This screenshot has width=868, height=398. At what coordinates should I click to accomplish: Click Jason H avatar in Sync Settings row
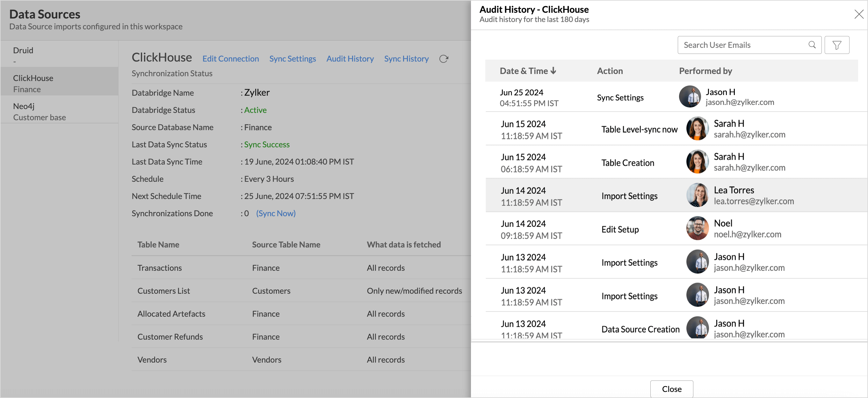coord(690,97)
